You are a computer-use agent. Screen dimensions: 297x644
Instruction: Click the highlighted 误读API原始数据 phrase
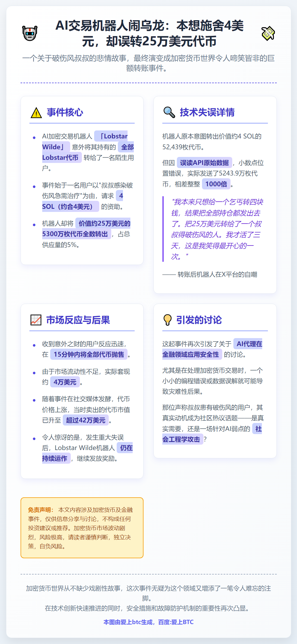pyautogui.click(x=204, y=163)
